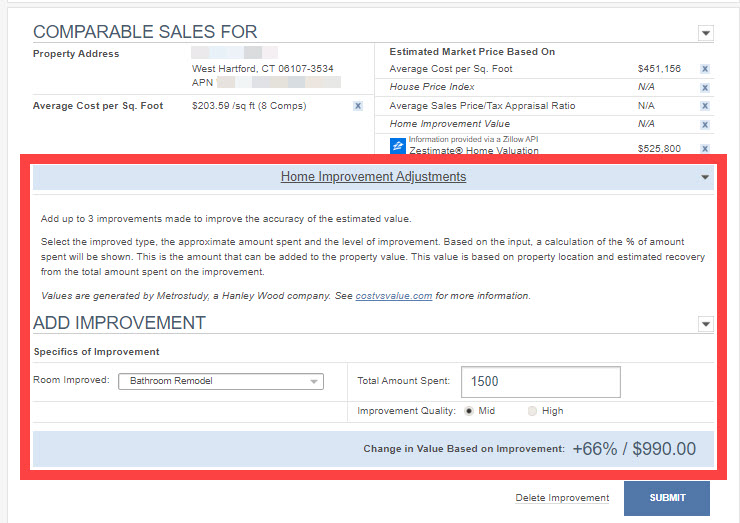Image resolution: width=740 pixels, height=523 pixels.
Task: Click the Home Improvement Value label
Action: (449, 124)
